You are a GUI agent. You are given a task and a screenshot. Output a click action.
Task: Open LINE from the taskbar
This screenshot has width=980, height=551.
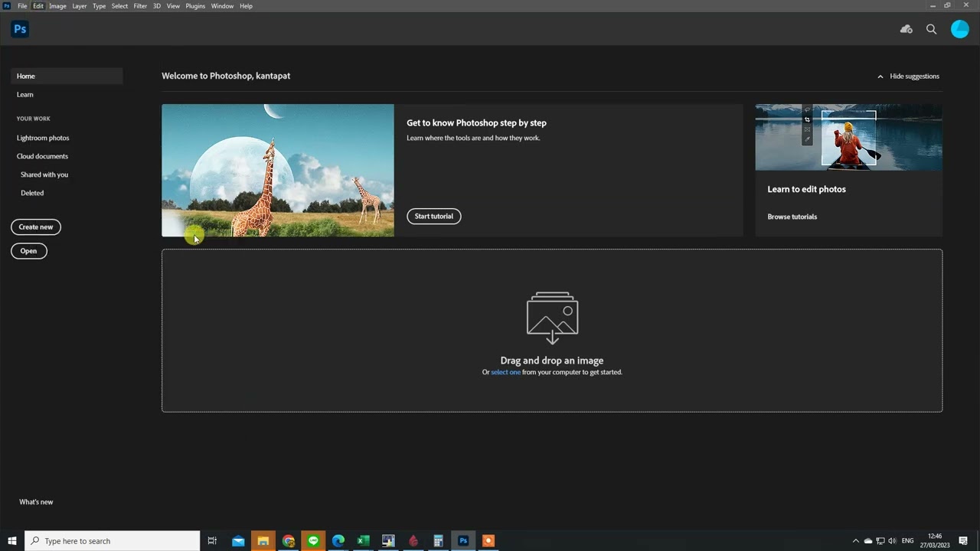313,541
